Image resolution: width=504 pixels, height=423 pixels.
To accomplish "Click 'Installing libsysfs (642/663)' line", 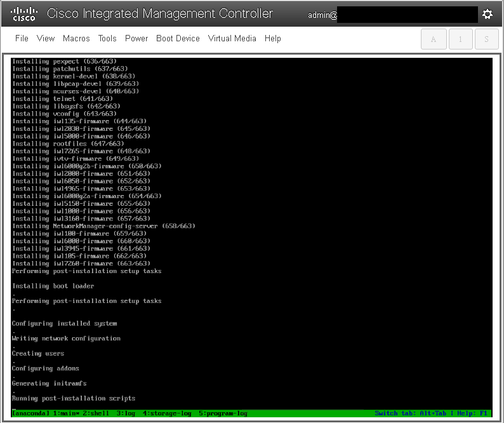I will (x=66, y=106).
